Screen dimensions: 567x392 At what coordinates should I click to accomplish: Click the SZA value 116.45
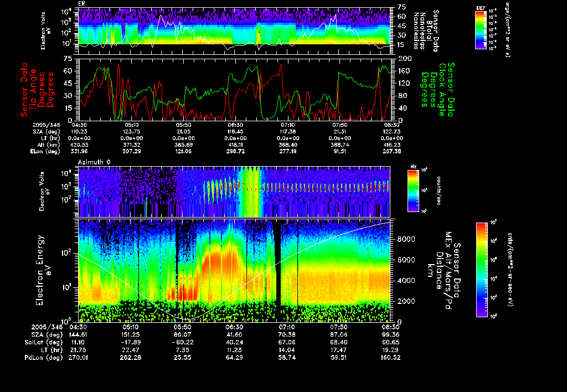(x=235, y=132)
